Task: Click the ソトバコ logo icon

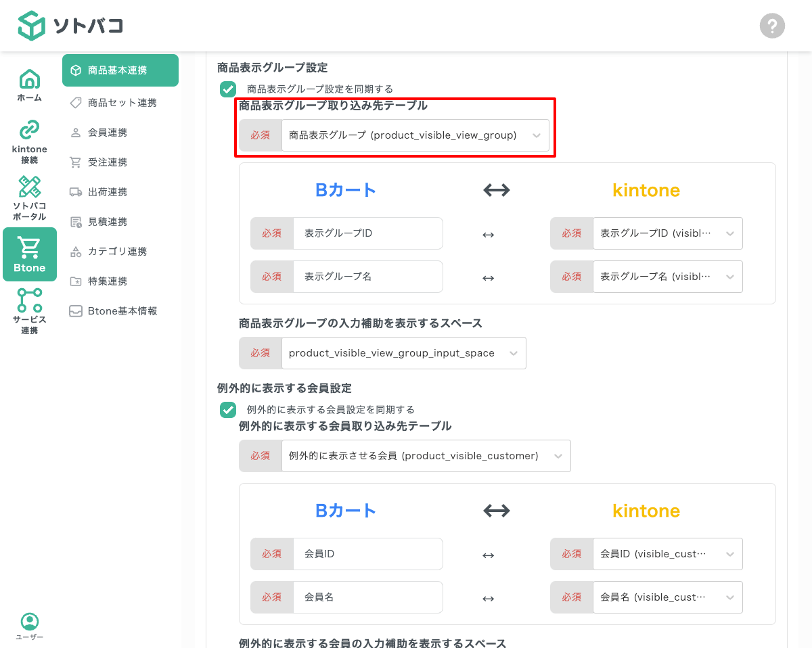Action: [x=32, y=26]
